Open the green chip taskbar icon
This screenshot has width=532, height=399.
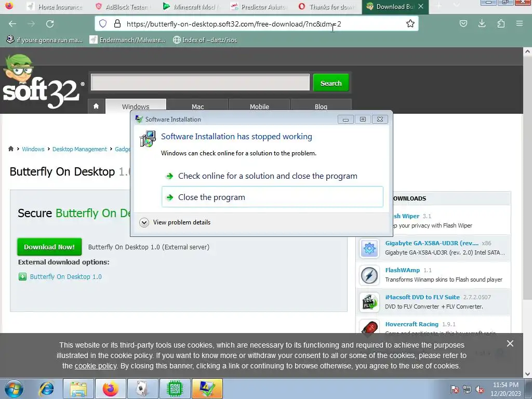[x=175, y=389]
